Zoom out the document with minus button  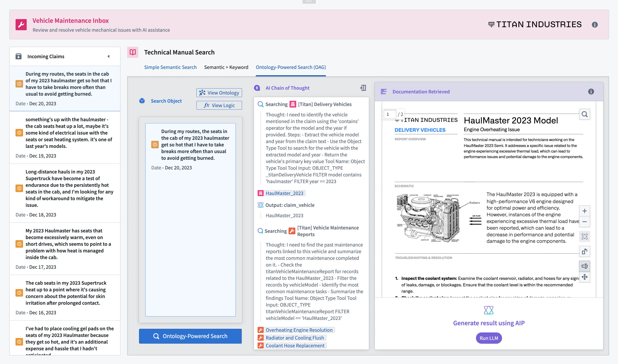tap(584, 222)
